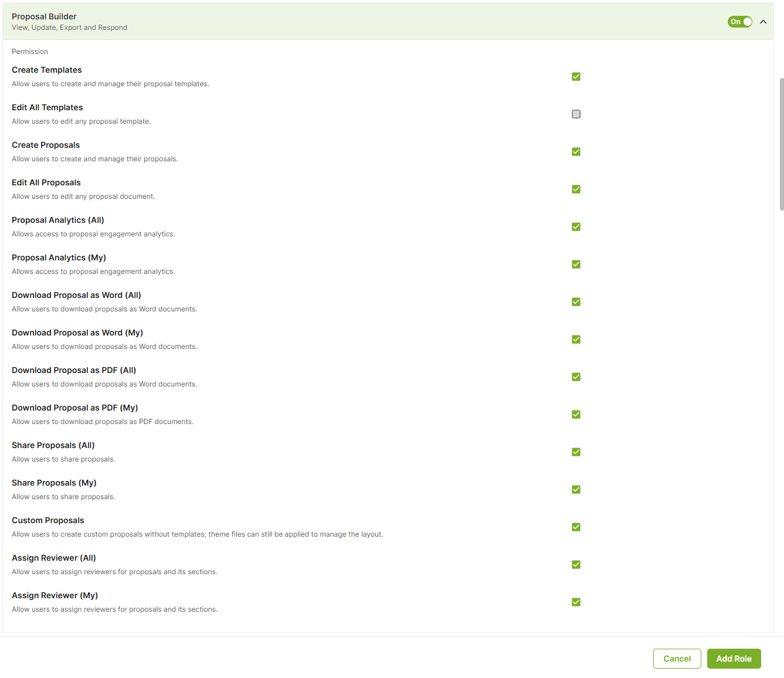Click 'Allow users to create and manage their proposals.'
Screen dimensions: 784x678
95,159
